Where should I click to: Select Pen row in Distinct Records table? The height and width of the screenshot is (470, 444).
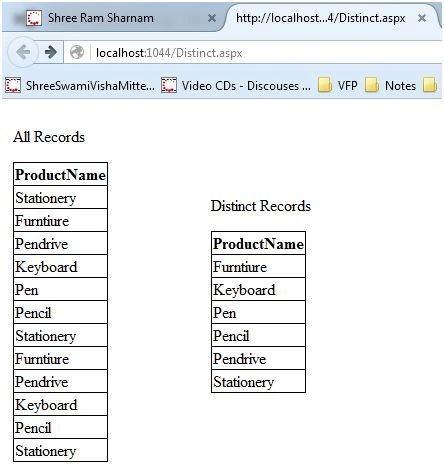click(x=258, y=312)
